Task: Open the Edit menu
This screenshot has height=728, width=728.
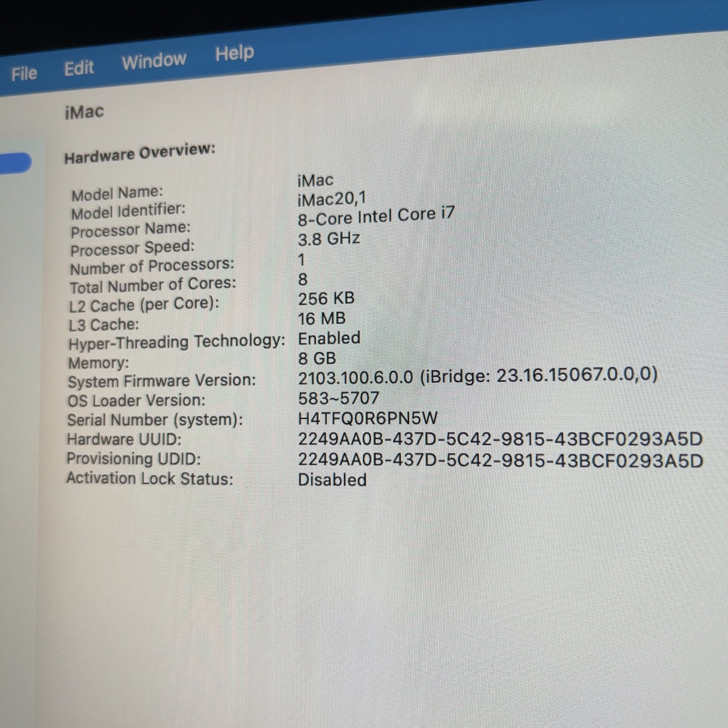Action: (79, 68)
